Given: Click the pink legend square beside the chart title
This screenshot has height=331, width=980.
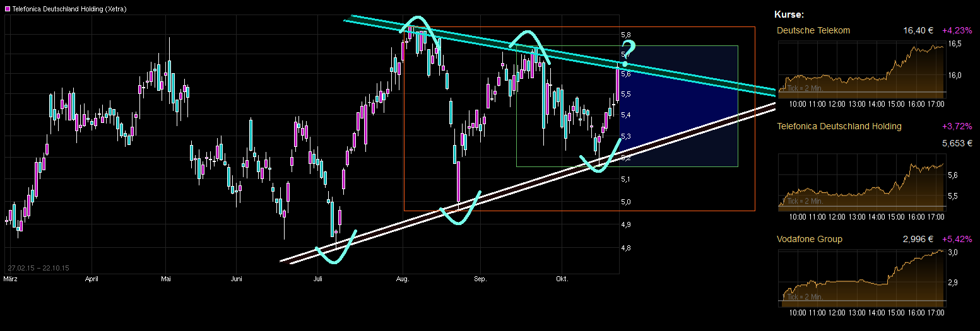Looking at the screenshot, I should 8,9.
